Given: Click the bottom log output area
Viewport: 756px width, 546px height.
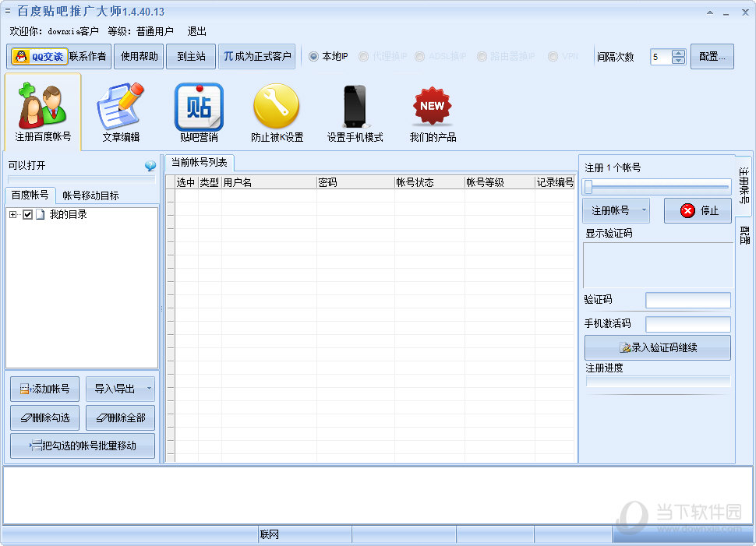Looking at the screenshot, I should 377,495.
